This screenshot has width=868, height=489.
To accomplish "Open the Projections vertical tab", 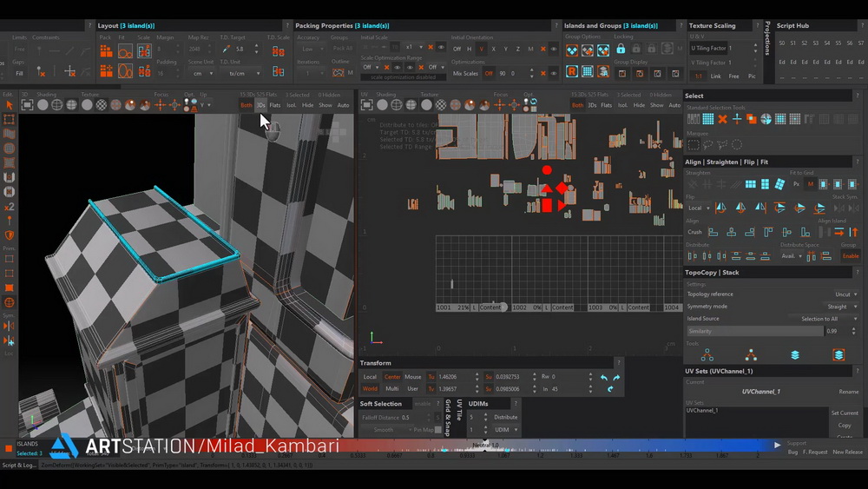I will click(x=767, y=38).
